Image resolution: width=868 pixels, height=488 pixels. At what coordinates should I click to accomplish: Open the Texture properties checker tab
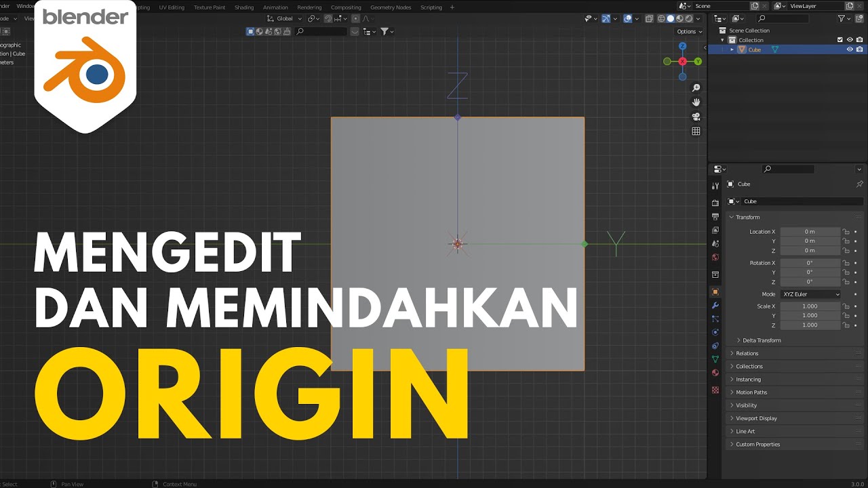[715, 390]
